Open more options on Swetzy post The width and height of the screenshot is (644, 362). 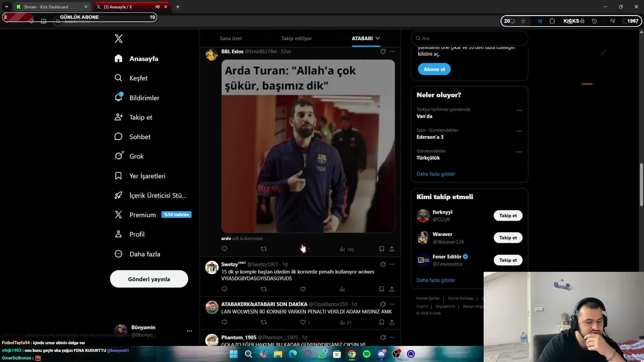click(392, 264)
